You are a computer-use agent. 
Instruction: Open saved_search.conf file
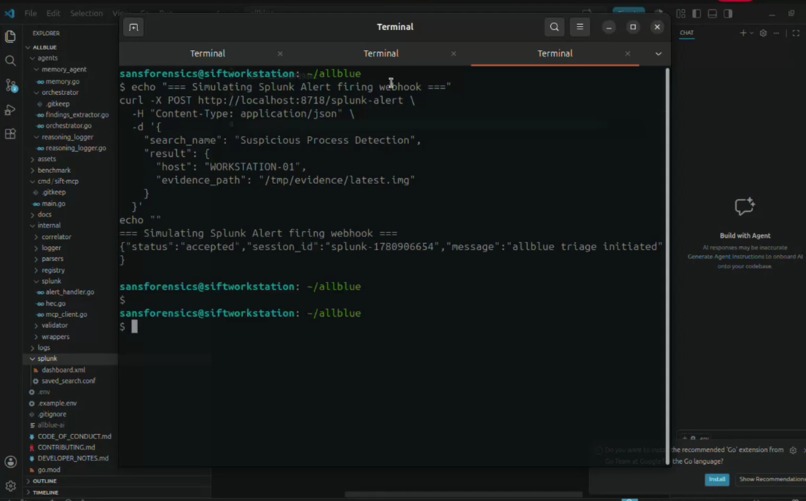pos(68,381)
